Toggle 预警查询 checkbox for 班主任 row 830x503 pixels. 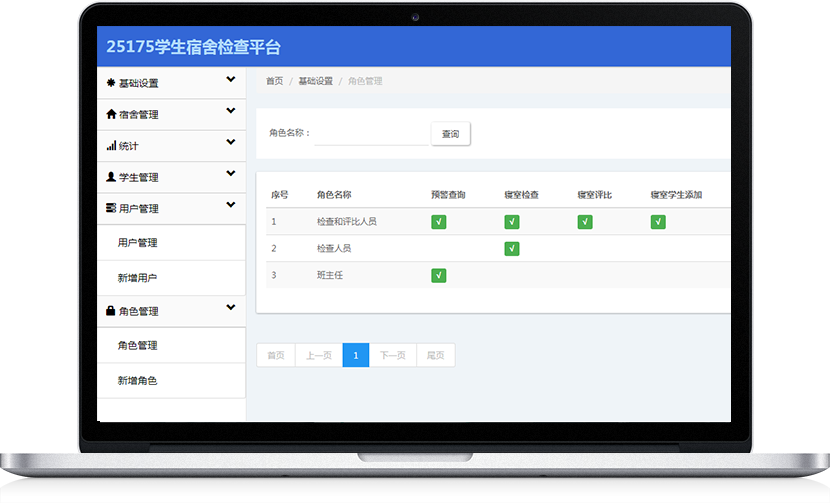[438, 275]
